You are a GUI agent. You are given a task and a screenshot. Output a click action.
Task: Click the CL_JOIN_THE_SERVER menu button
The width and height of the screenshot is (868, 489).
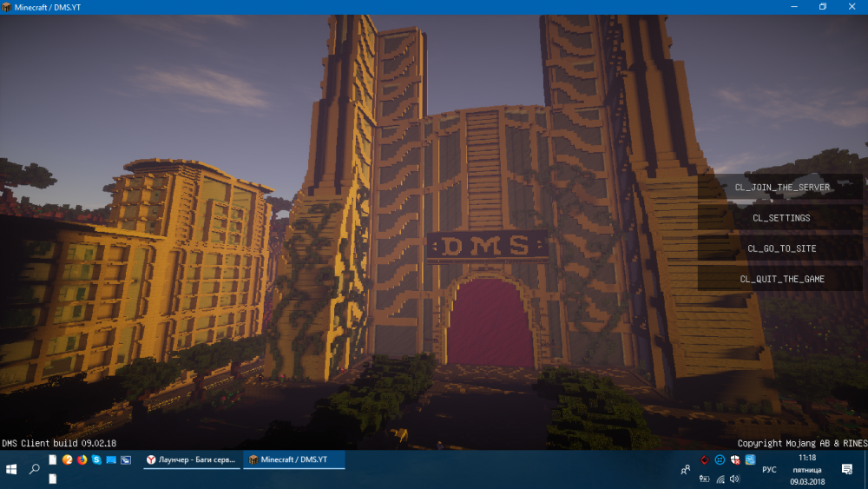[780, 188]
